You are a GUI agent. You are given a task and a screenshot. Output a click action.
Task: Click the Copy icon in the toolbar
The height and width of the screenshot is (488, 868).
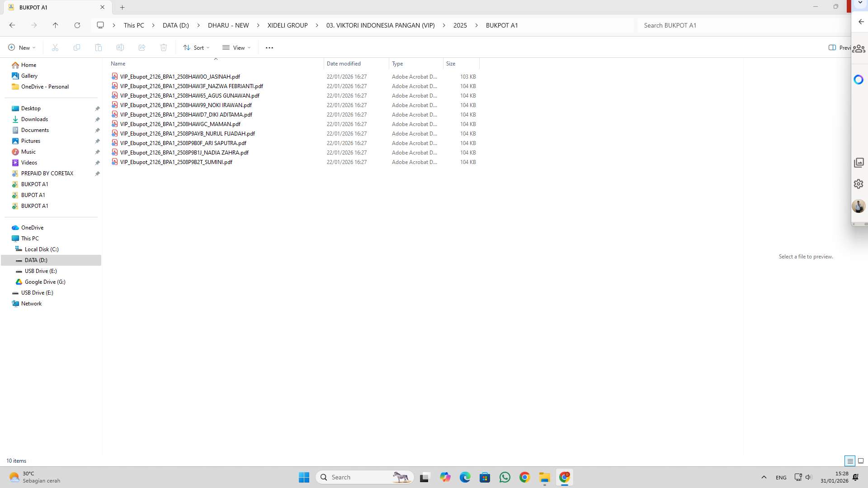[77, 47]
